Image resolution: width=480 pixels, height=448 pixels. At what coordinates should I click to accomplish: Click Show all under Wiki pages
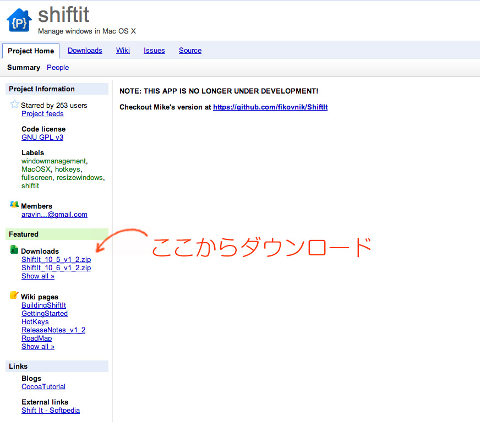38,346
